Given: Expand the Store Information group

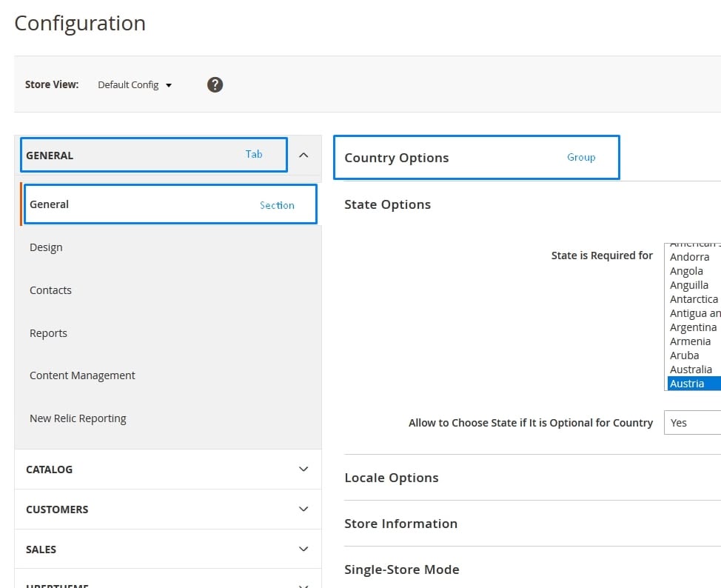Looking at the screenshot, I should 401,524.
